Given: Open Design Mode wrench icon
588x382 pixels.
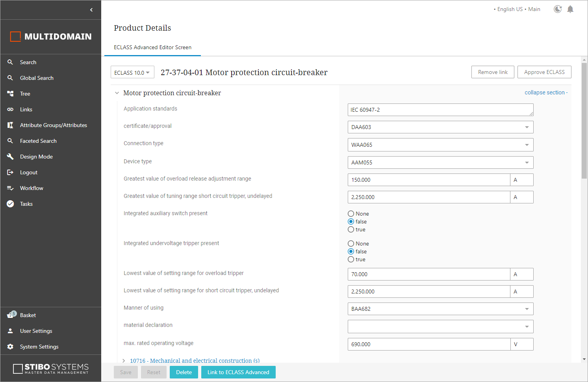Looking at the screenshot, I should point(10,157).
